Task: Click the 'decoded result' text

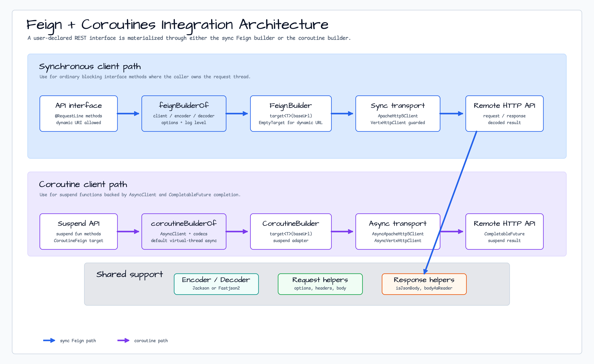Action: 504,123
